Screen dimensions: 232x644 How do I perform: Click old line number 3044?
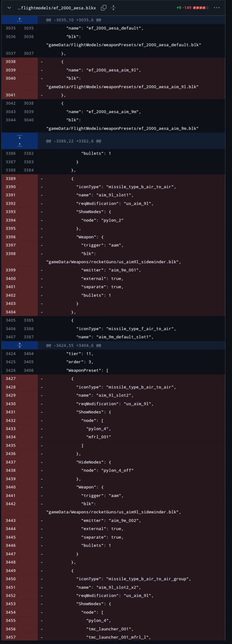10,120
